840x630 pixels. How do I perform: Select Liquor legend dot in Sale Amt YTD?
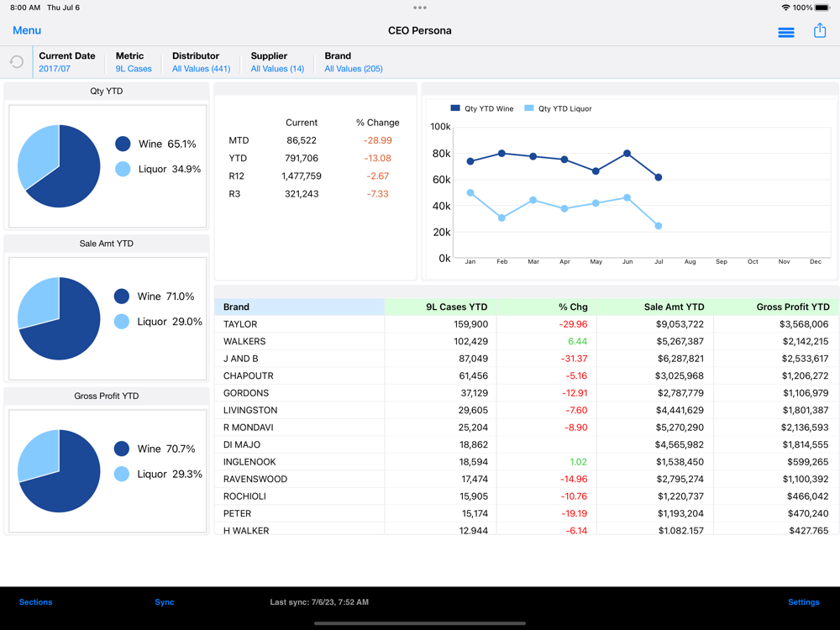point(122,322)
